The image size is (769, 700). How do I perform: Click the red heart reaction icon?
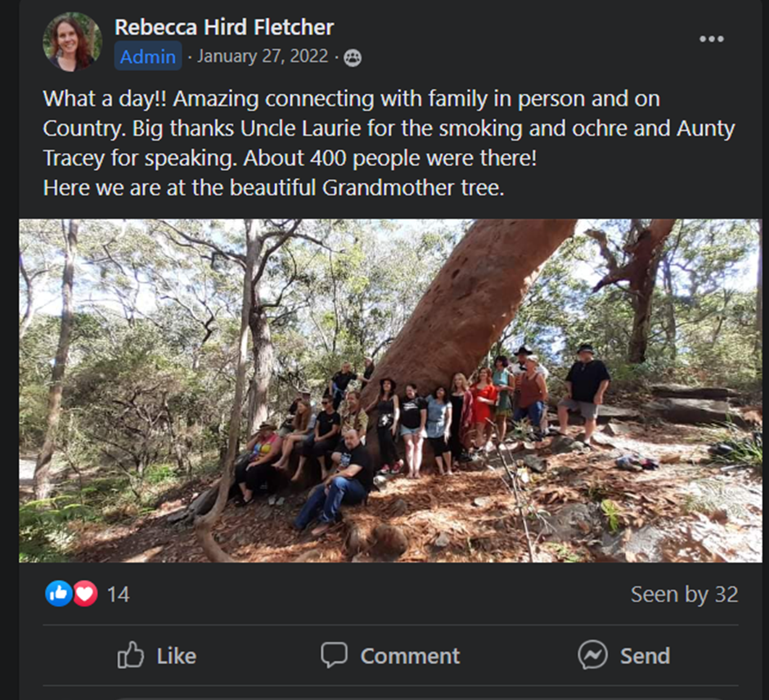[84, 594]
